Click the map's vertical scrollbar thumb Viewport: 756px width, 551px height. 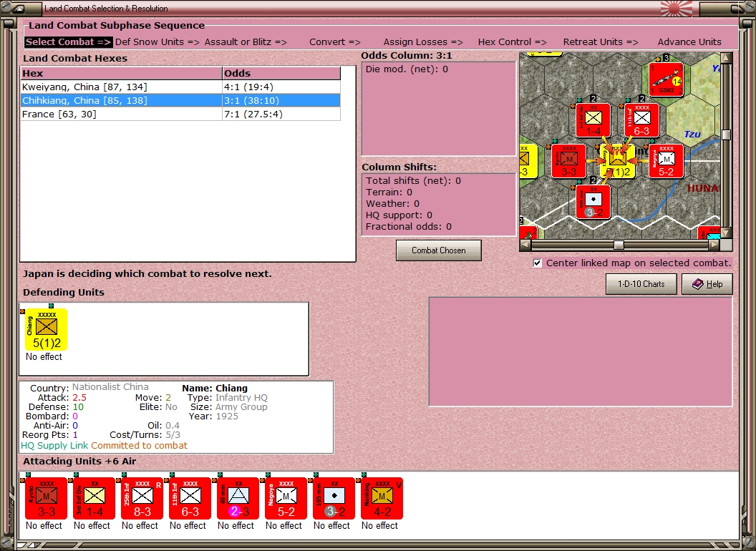coord(727,135)
